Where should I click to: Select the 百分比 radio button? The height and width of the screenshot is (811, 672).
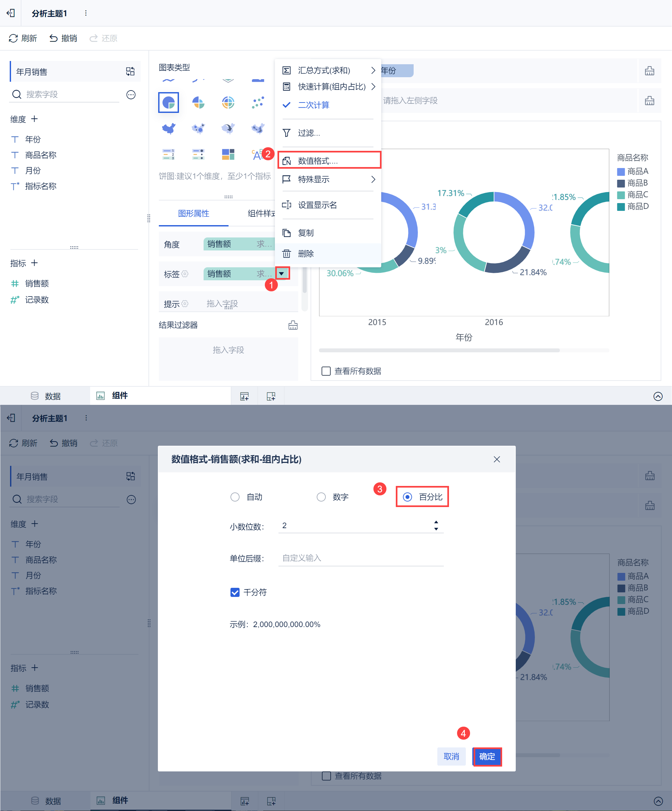[x=407, y=497]
